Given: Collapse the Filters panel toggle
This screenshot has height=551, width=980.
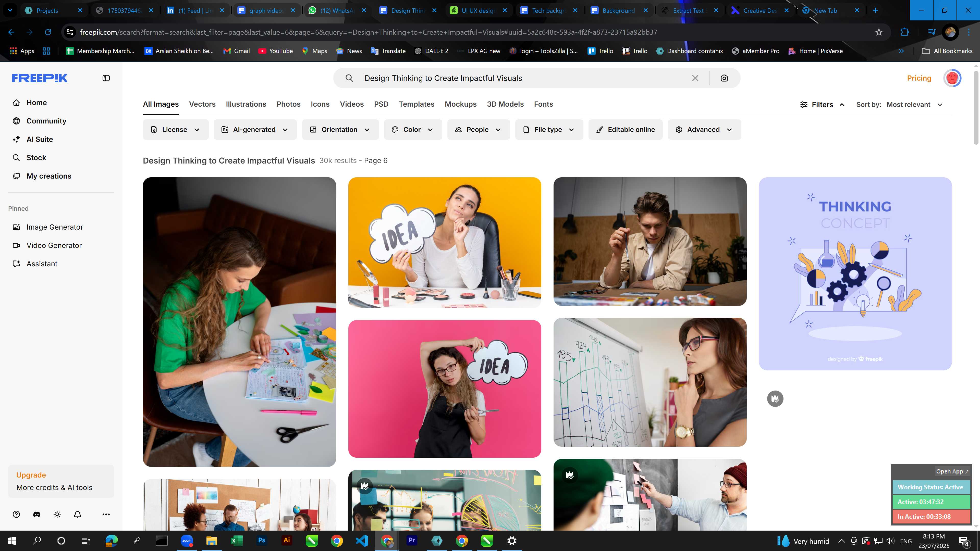Looking at the screenshot, I should (822, 105).
